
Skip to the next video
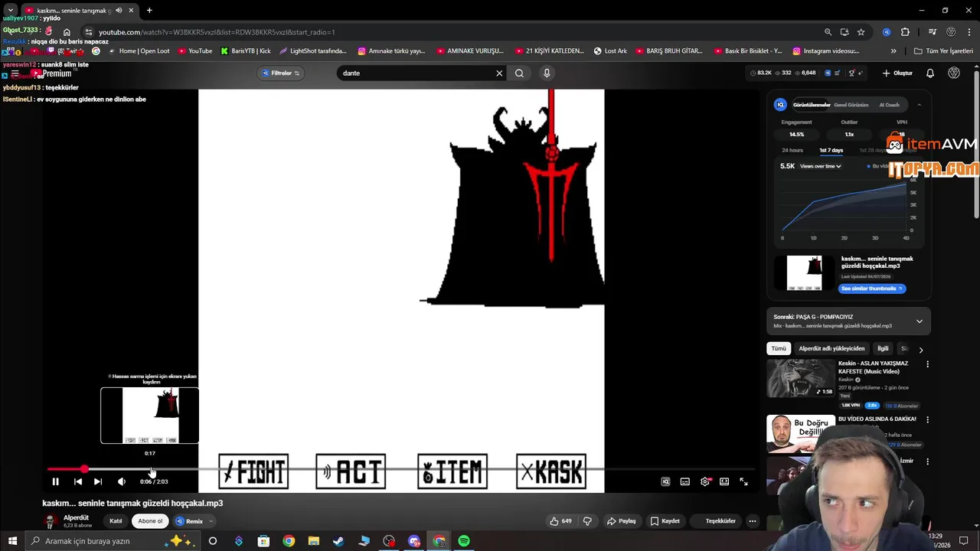pyautogui.click(x=98, y=481)
